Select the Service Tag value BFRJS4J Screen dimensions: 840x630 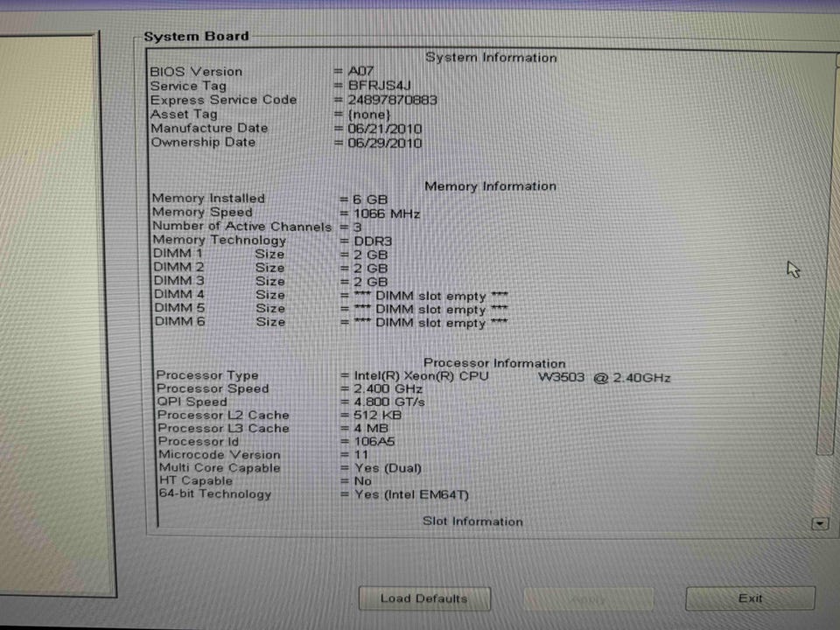pos(379,86)
